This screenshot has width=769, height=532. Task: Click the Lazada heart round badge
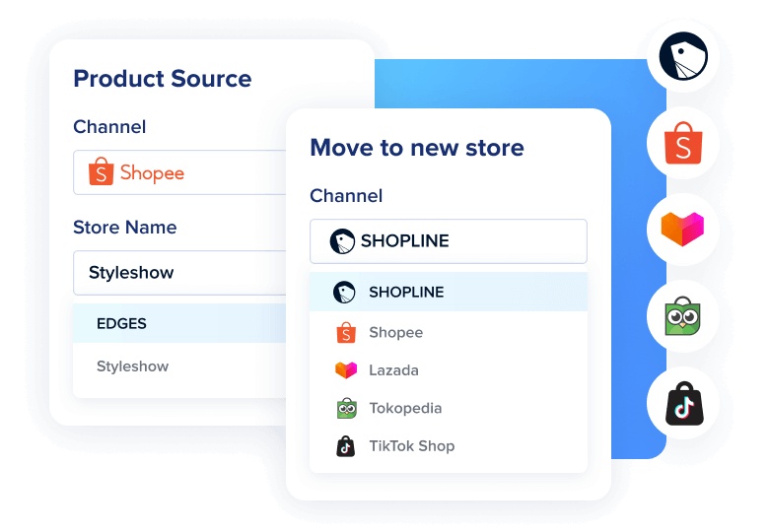point(683,230)
